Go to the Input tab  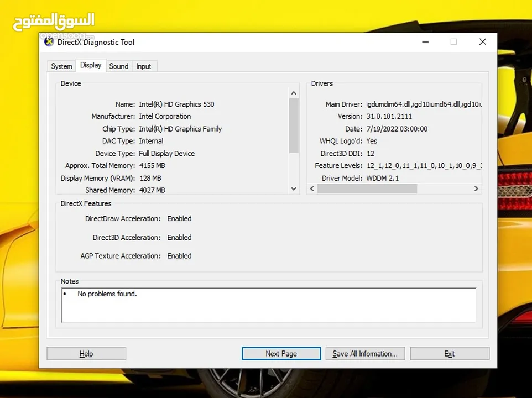coord(144,66)
